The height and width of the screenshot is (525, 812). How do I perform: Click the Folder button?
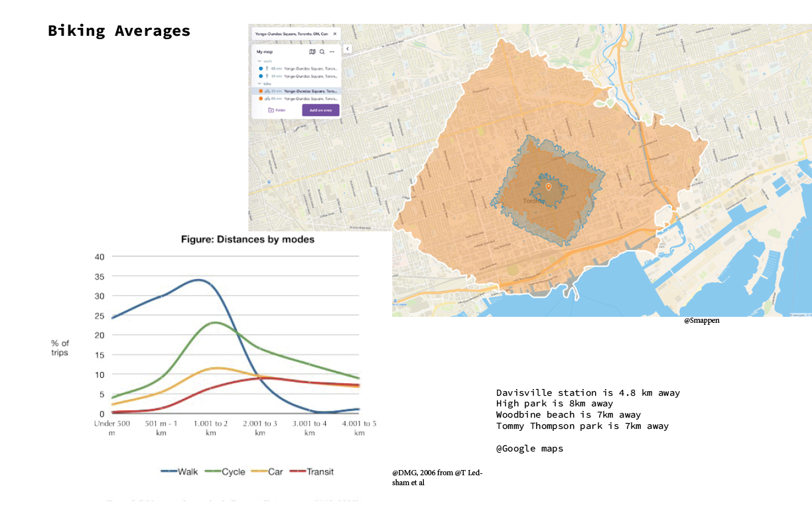[276, 110]
